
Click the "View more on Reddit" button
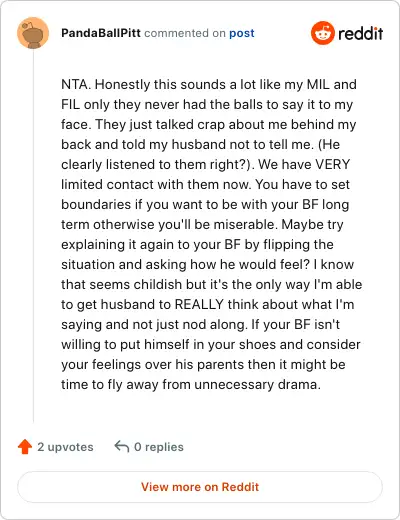[200, 487]
